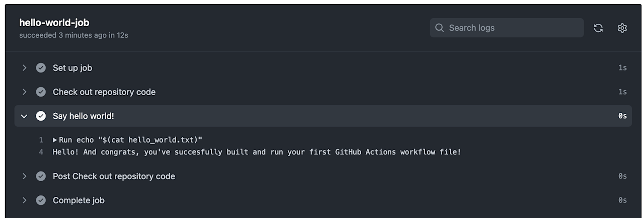
Task: Click log line number 4
Action: coord(41,152)
